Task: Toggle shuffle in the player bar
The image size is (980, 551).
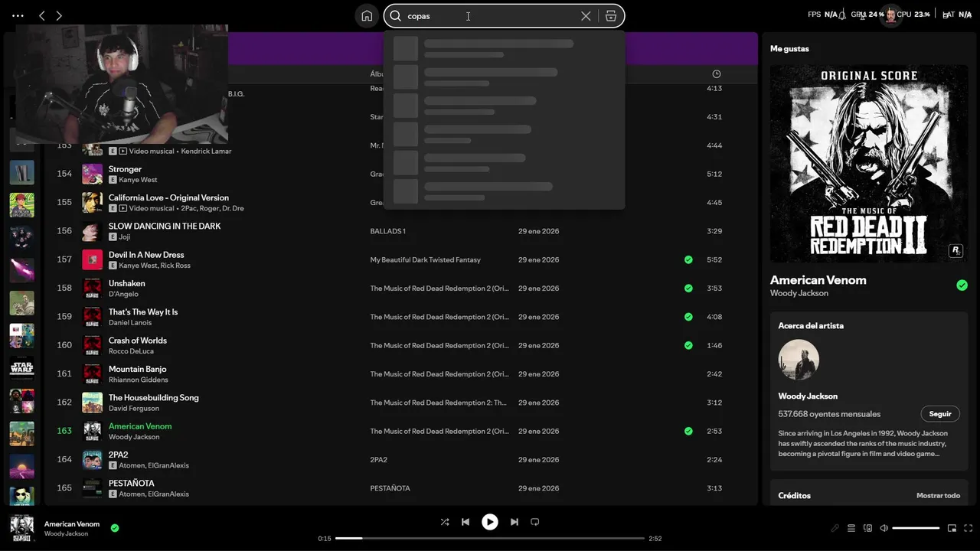Action: pyautogui.click(x=445, y=522)
